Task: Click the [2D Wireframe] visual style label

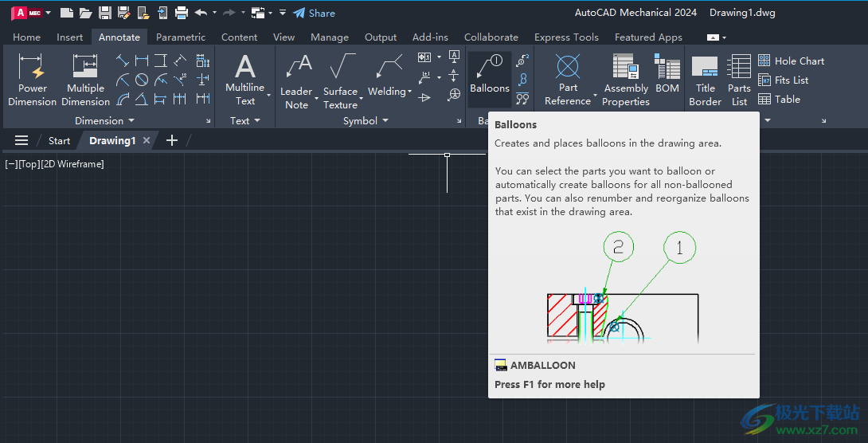Action: [72, 164]
